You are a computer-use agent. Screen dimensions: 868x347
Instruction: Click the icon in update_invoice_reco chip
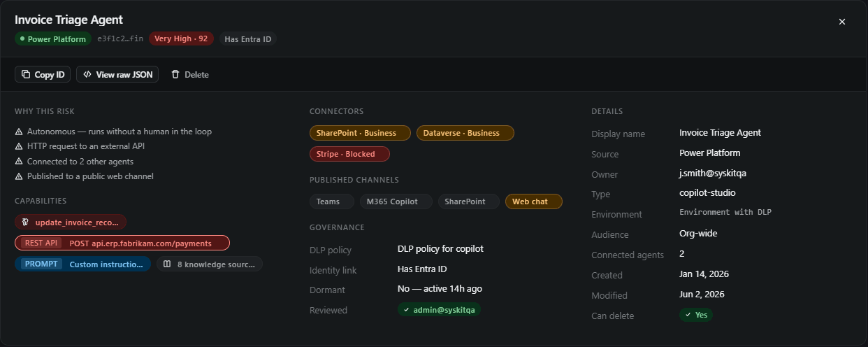click(x=25, y=222)
